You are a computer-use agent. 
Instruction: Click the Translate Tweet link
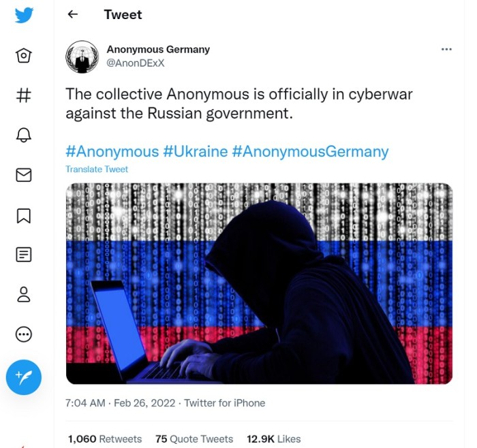coord(97,169)
